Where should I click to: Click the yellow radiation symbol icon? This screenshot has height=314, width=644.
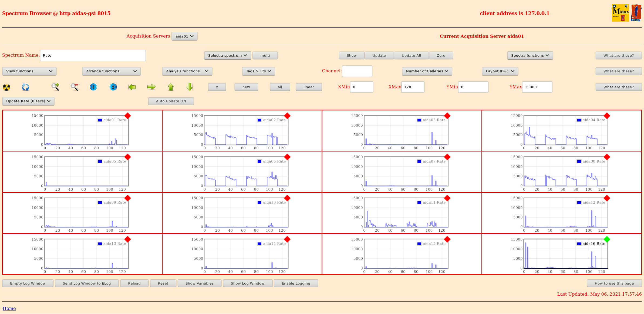click(6, 87)
